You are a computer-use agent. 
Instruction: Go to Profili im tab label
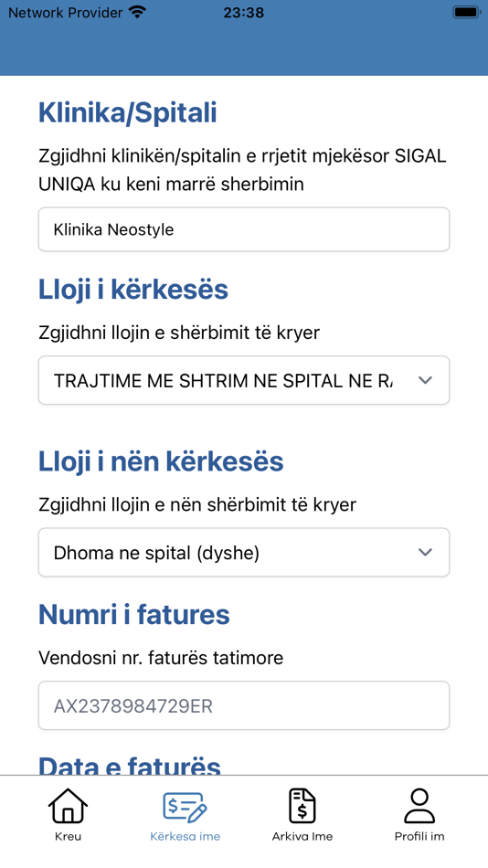[419, 836]
